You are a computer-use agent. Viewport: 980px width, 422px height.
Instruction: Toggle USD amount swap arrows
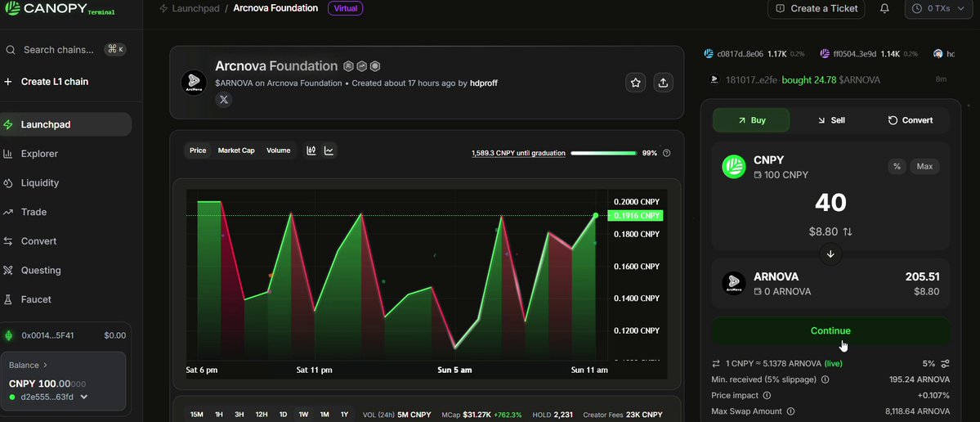click(848, 232)
